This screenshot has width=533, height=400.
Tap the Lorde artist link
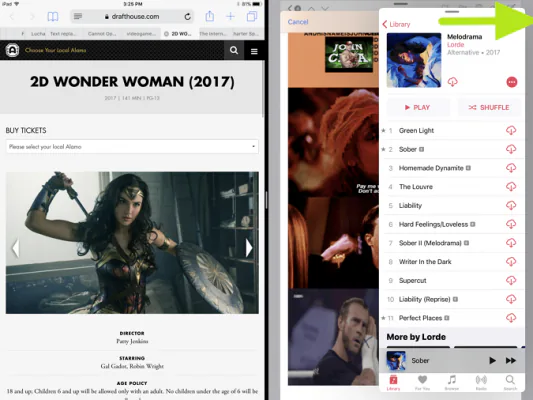click(455, 45)
